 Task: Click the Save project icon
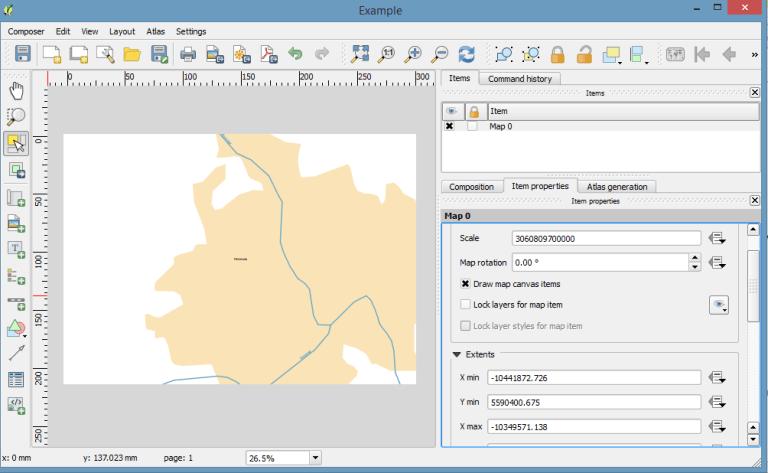click(23, 53)
